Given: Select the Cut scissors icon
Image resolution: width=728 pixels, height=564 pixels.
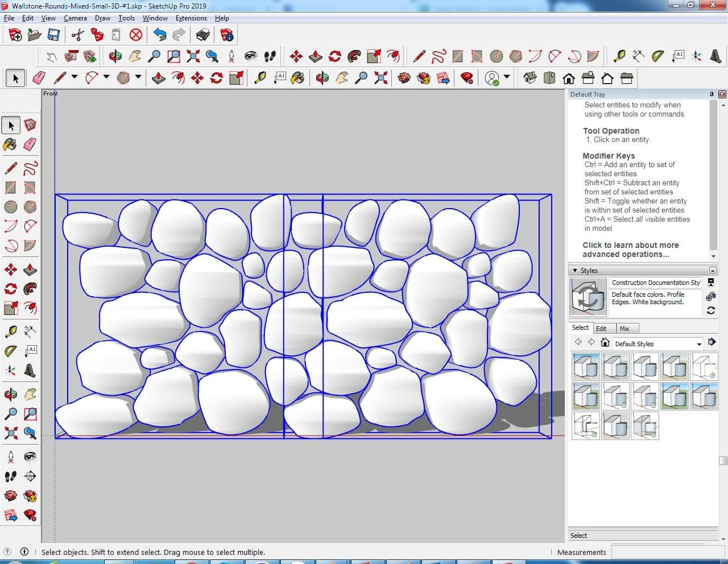Looking at the screenshot, I should point(78,35).
